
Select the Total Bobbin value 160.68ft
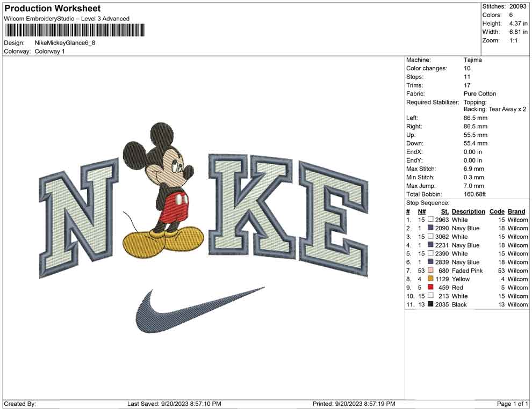(475, 194)
